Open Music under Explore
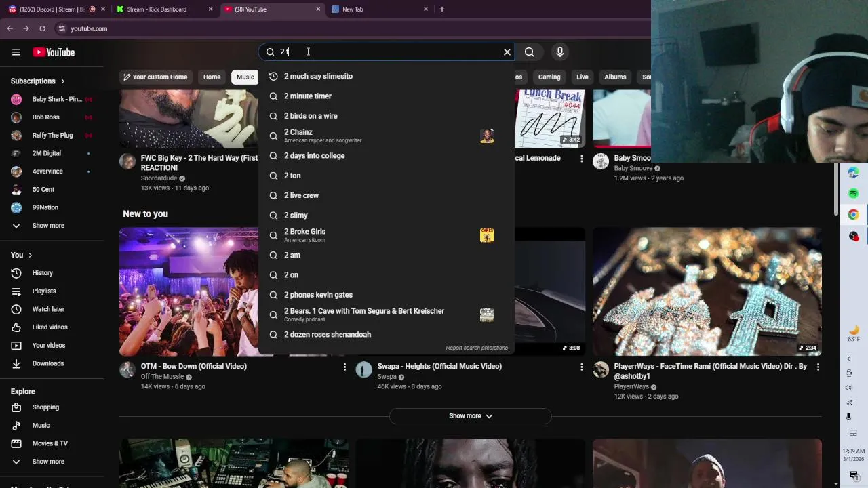 click(52, 426)
